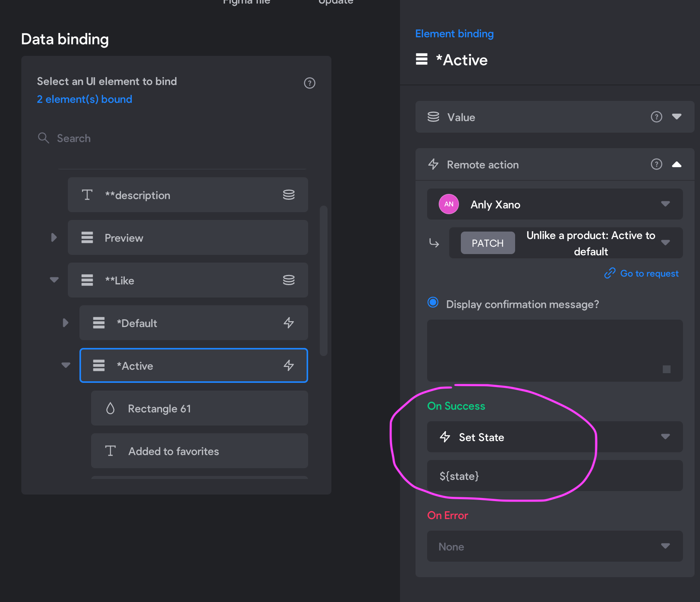Viewport: 700px width, 602px height.
Task: Click the text T icon of **description
Action: tap(87, 195)
